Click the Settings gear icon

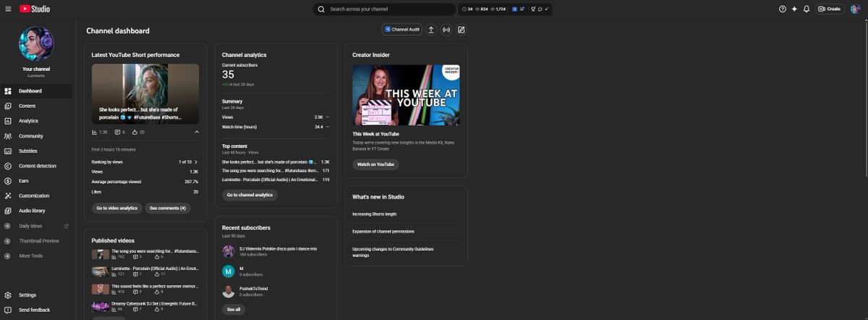(x=8, y=295)
